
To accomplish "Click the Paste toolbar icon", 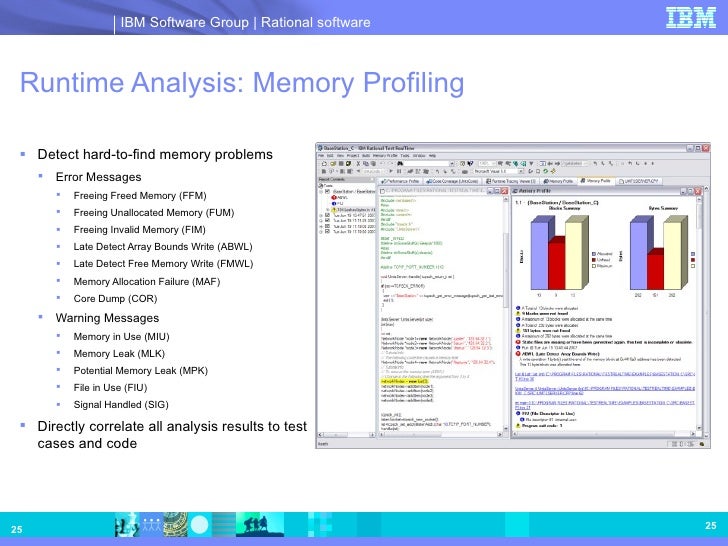I will (x=373, y=163).
